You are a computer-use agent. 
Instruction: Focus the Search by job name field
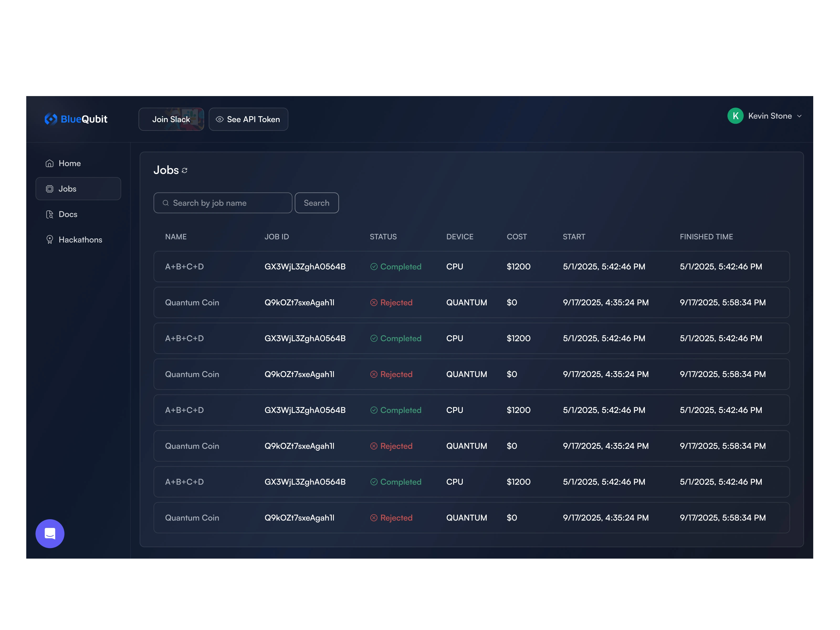(228, 203)
